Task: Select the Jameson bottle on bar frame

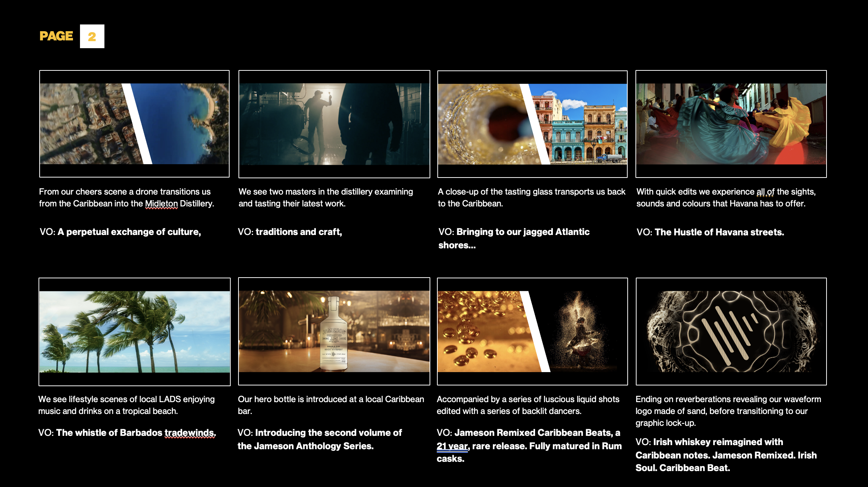Action: click(x=334, y=331)
